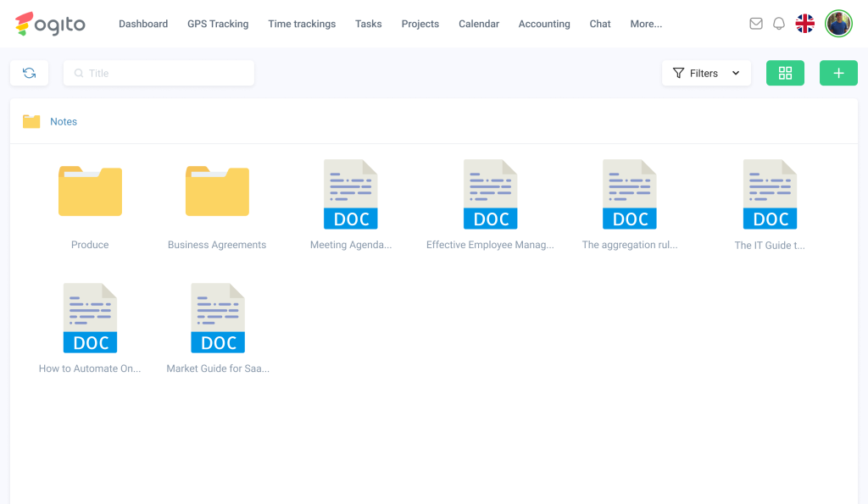868x504 pixels.
Task: Expand the More... navigation menu
Action: [646, 24]
